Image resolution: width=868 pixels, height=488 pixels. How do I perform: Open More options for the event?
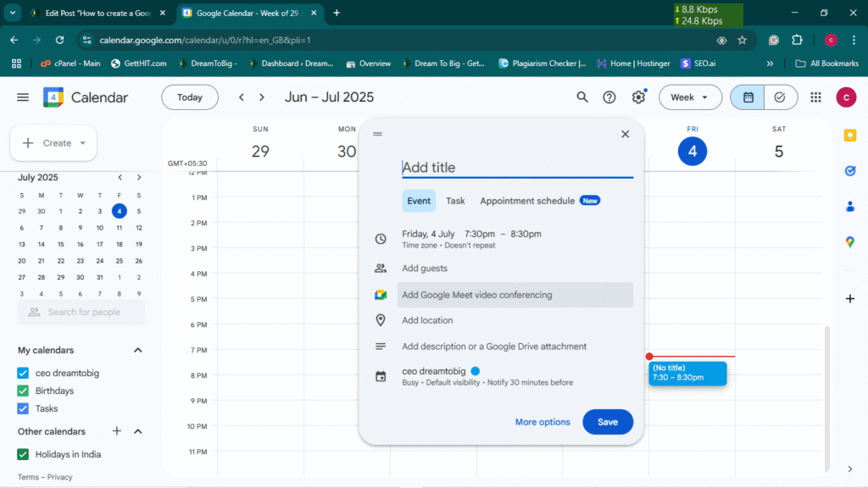[542, 422]
